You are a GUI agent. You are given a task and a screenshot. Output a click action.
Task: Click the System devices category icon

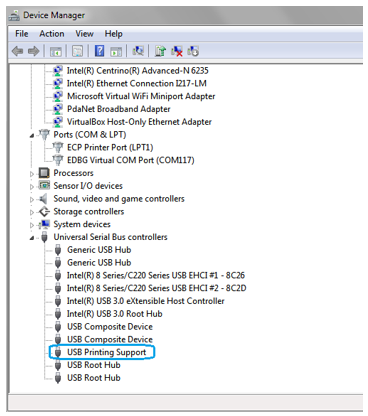pyautogui.click(x=44, y=224)
